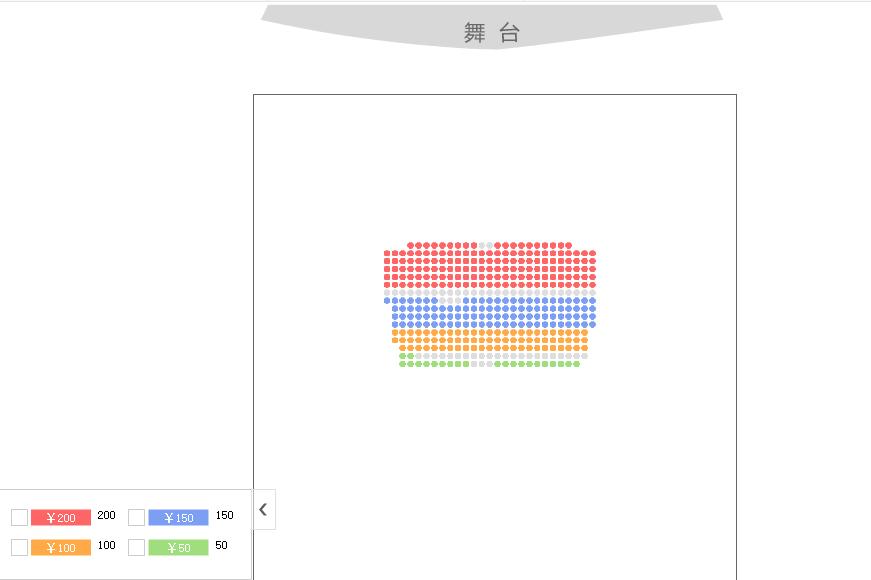Pick leftmost blue seat in first blue row
The width and height of the screenshot is (871, 580).
point(387,300)
